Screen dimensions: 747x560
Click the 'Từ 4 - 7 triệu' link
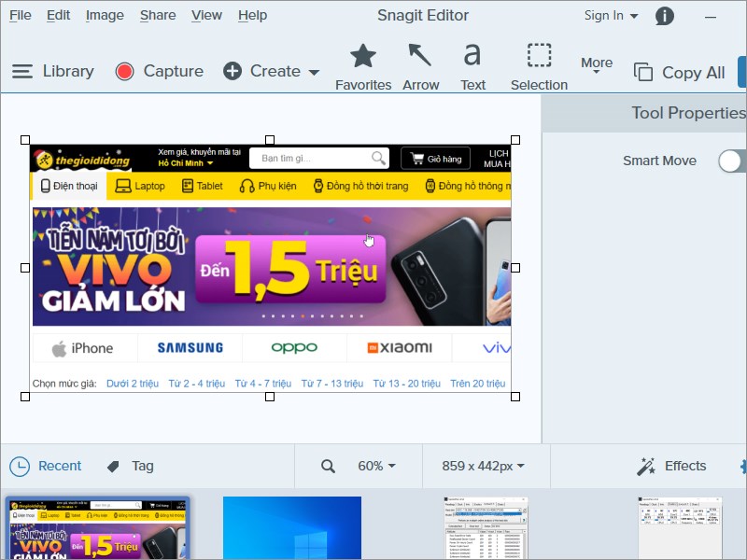pyautogui.click(x=263, y=384)
